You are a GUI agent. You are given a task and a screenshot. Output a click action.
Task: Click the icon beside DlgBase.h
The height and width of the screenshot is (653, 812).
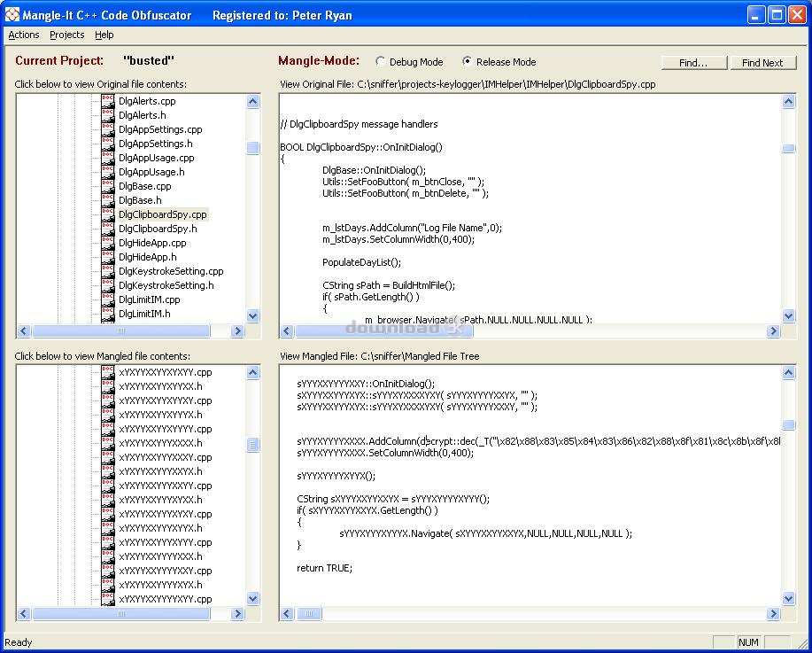[108, 200]
